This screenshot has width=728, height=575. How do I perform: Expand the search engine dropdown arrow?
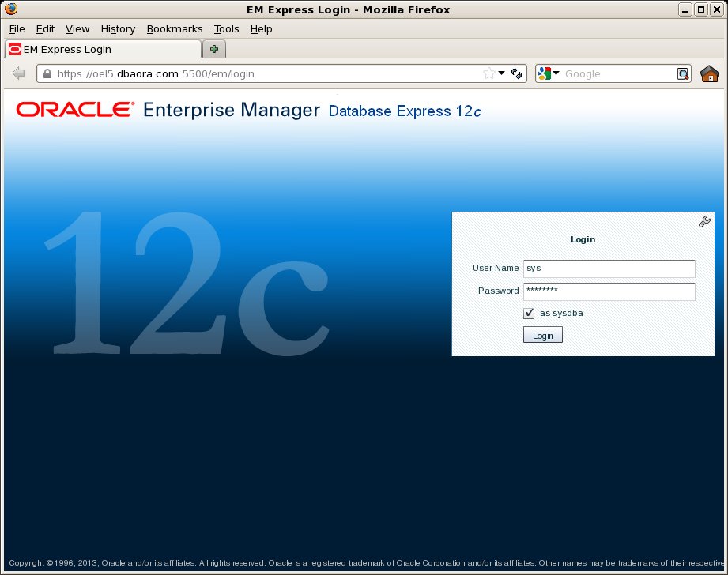coord(556,73)
